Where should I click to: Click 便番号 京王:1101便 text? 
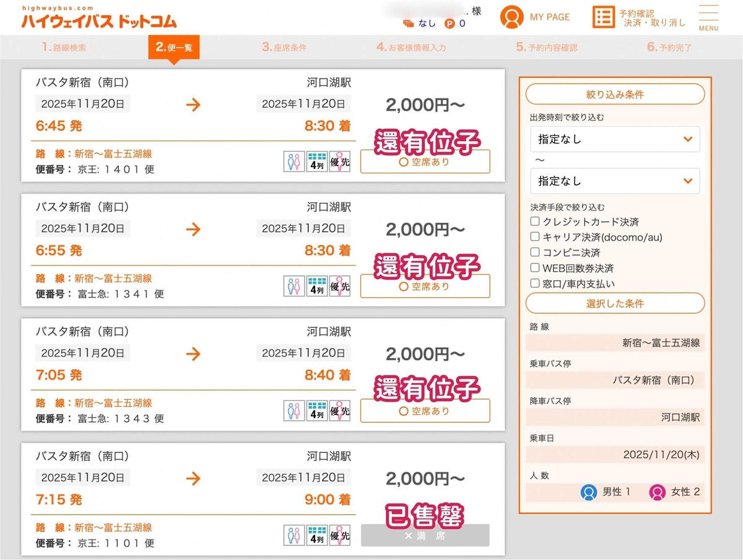(x=95, y=543)
